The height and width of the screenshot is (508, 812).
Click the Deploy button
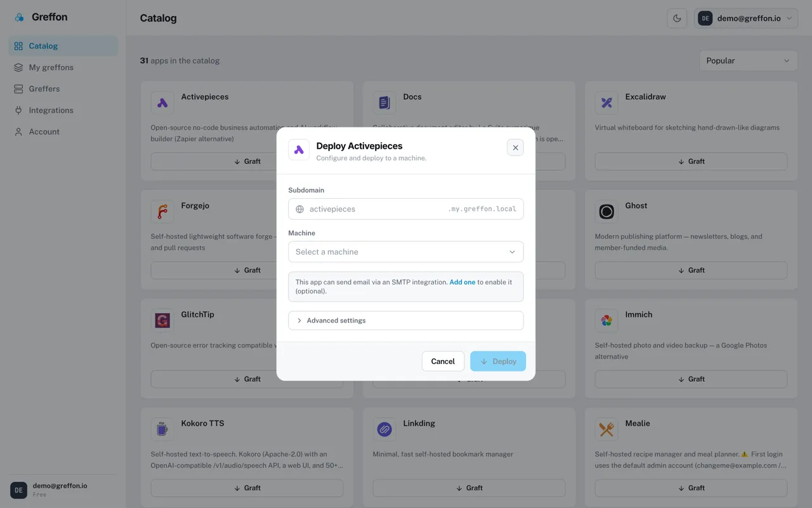coord(498,361)
